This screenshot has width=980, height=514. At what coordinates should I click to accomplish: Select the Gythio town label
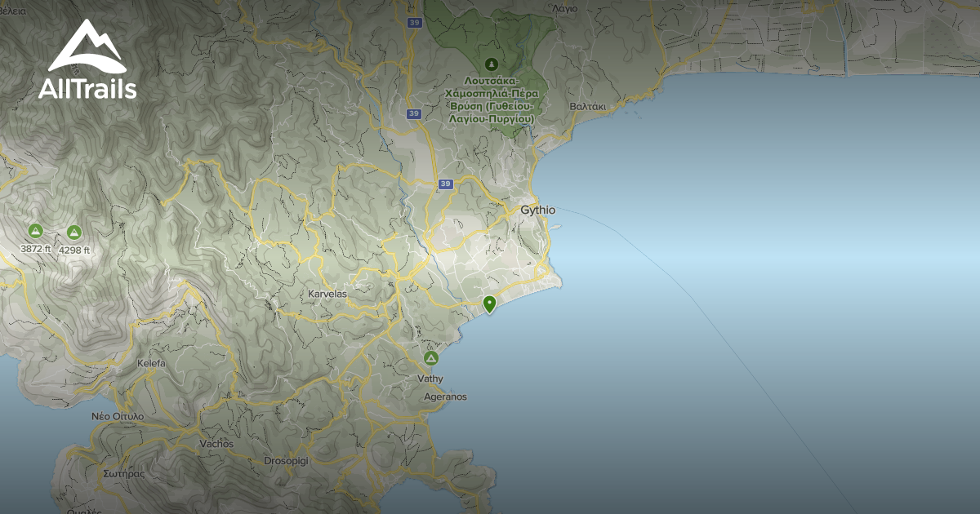point(538,210)
